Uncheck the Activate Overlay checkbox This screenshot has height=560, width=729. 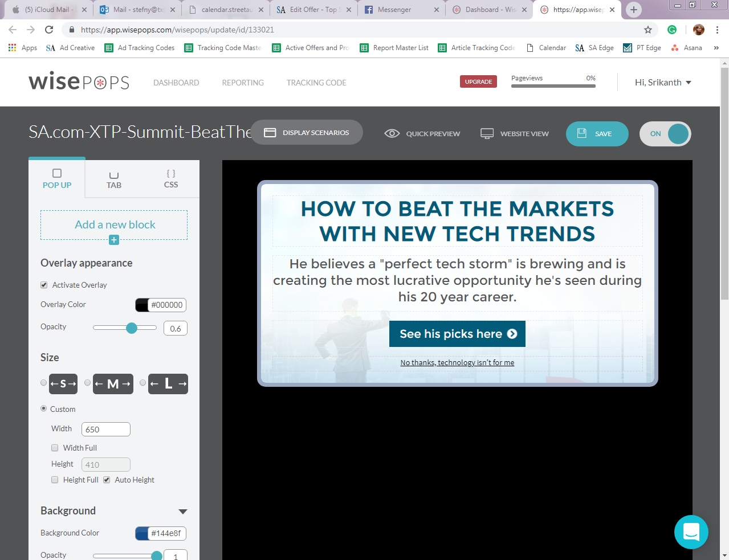(x=44, y=285)
